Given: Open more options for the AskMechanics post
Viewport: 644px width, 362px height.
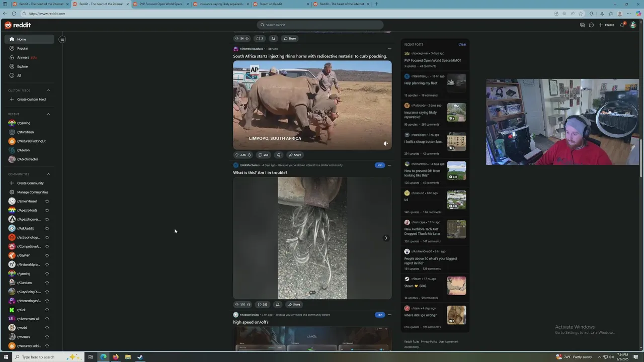Looking at the screenshot, I should tap(389, 165).
